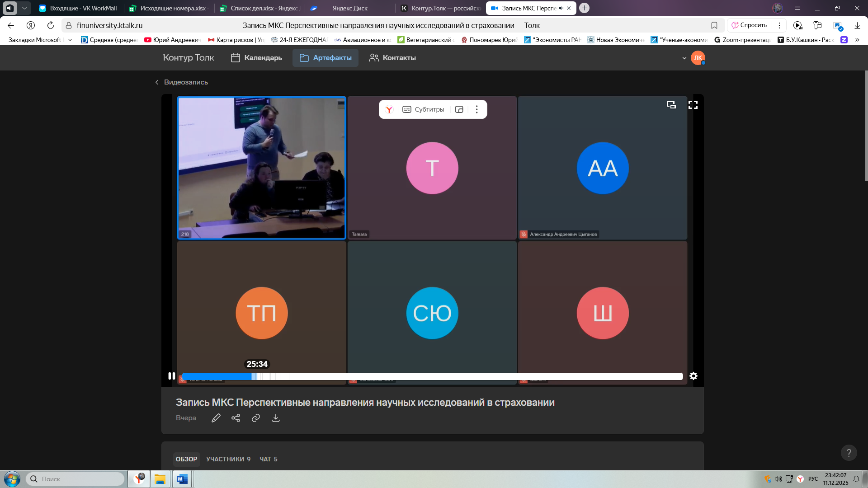Open the help question mark button
The height and width of the screenshot is (488, 868).
848,453
